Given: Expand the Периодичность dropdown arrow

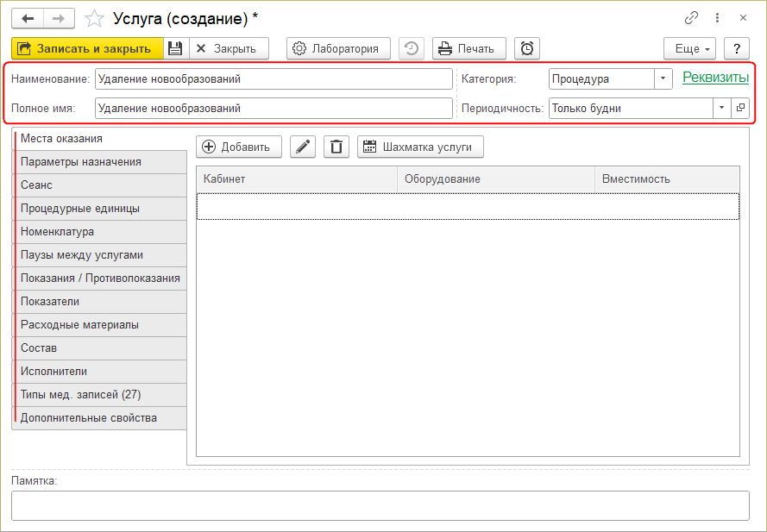Looking at the screenshot, I should 721,109.
